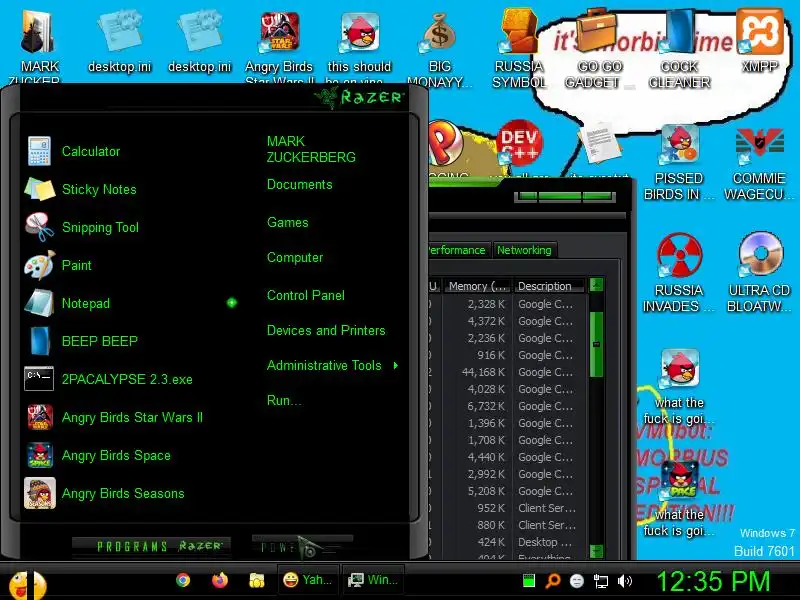This screenshot has height=600, width=800.
Task: Open Google Chrome from the taskbar
Action: (183, 580)
